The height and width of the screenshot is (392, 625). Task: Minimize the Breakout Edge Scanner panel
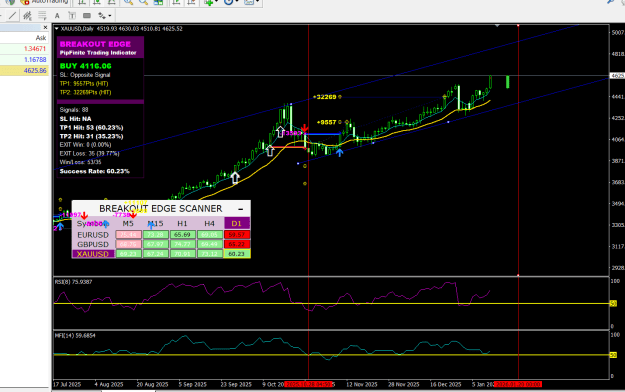(x=240, y=209)
